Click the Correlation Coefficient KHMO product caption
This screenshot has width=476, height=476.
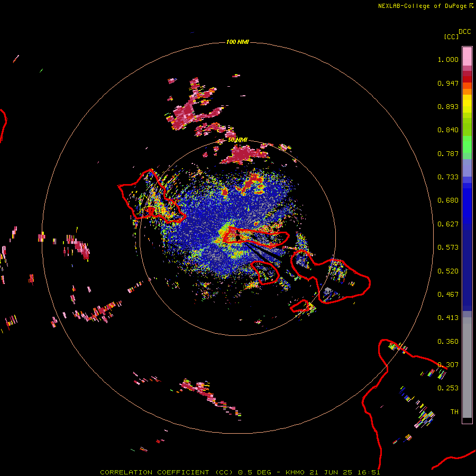click(240, 472)
